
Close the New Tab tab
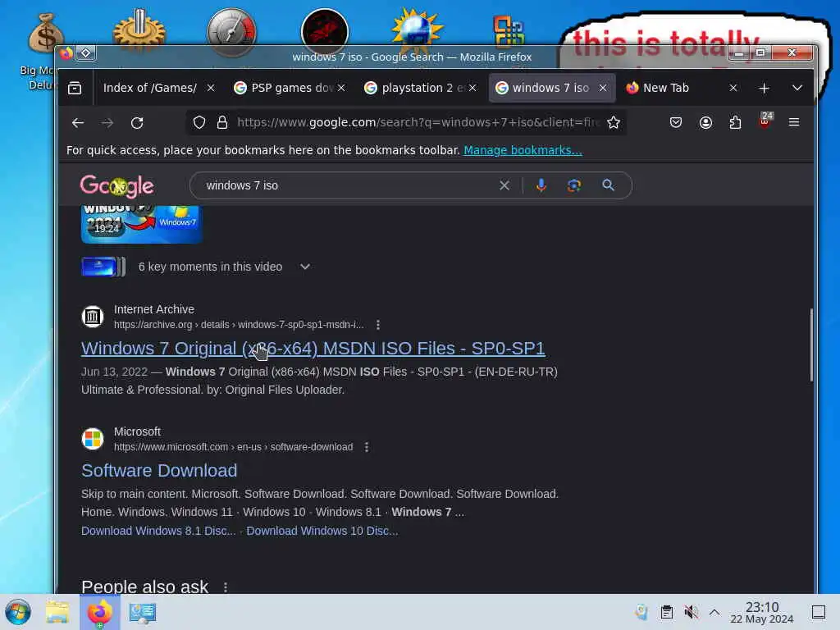(x=733, y=88)
